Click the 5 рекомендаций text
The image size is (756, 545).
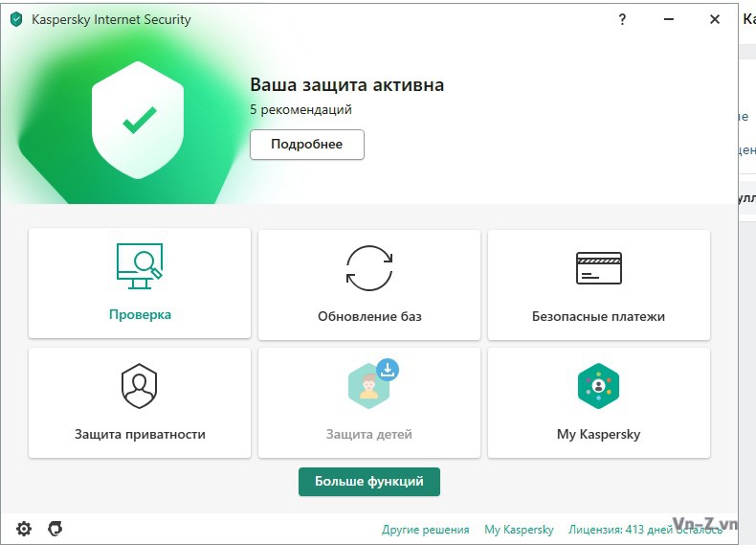point(300,110)
